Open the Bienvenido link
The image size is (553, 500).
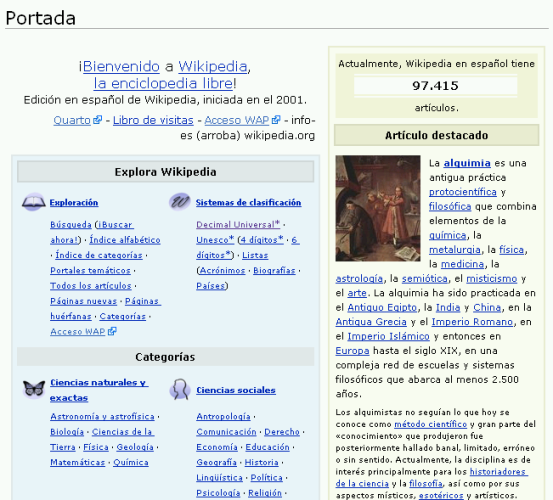(121, 66)
